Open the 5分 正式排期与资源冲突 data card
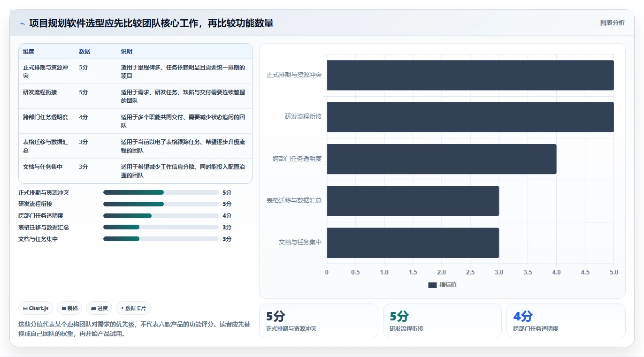This screenshot has width=644, height=357. (x=319, y=321)
